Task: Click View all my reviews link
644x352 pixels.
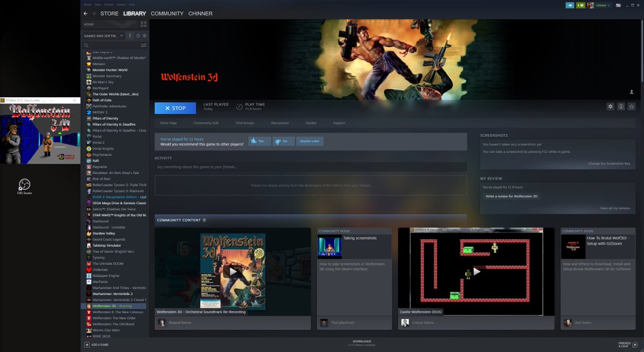Action: (x=615, y=208)
